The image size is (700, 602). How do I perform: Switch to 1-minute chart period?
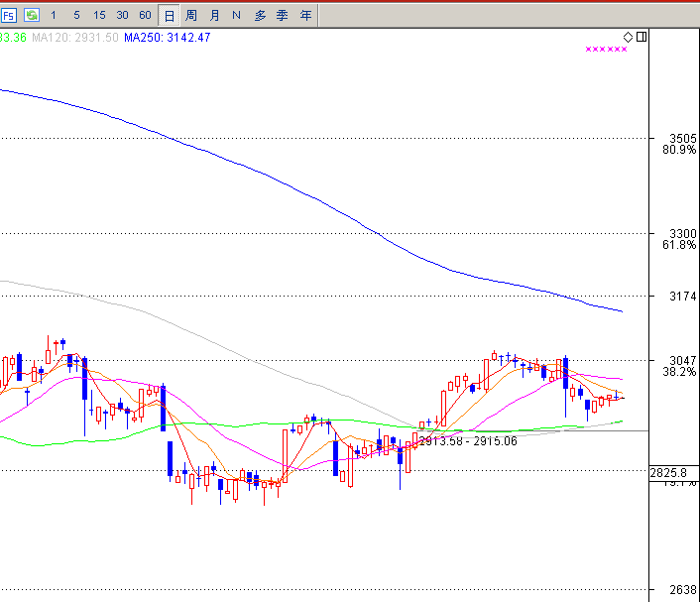click(54, 15)
